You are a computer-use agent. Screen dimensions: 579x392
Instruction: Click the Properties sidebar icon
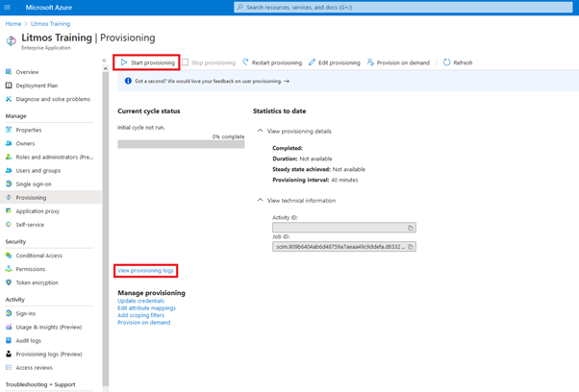click(9, 130)
